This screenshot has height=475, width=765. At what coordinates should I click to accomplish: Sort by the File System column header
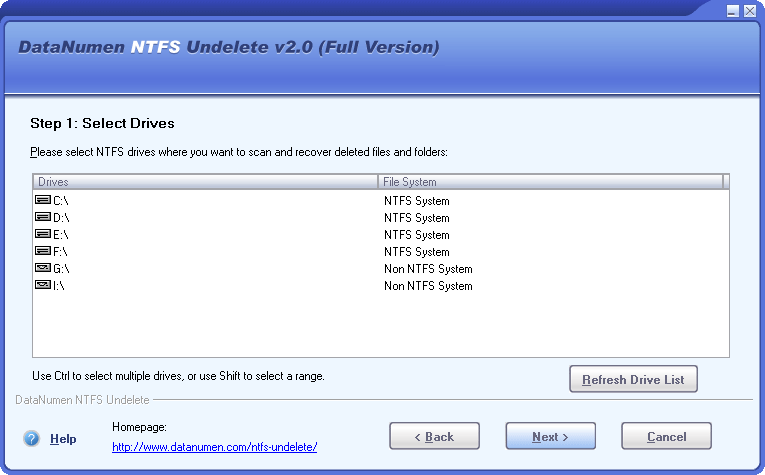tap(550, 182)
